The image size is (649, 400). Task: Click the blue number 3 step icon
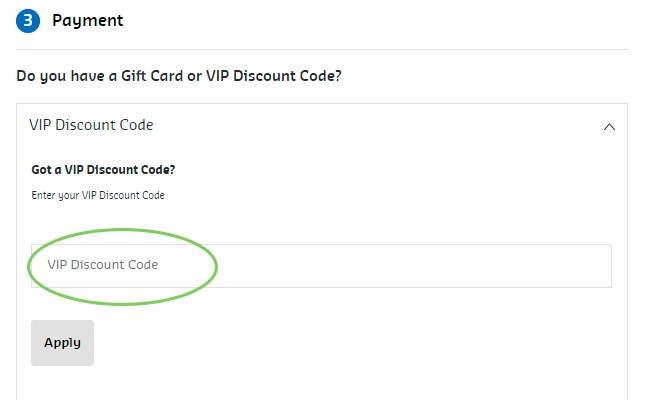(28, 20)
